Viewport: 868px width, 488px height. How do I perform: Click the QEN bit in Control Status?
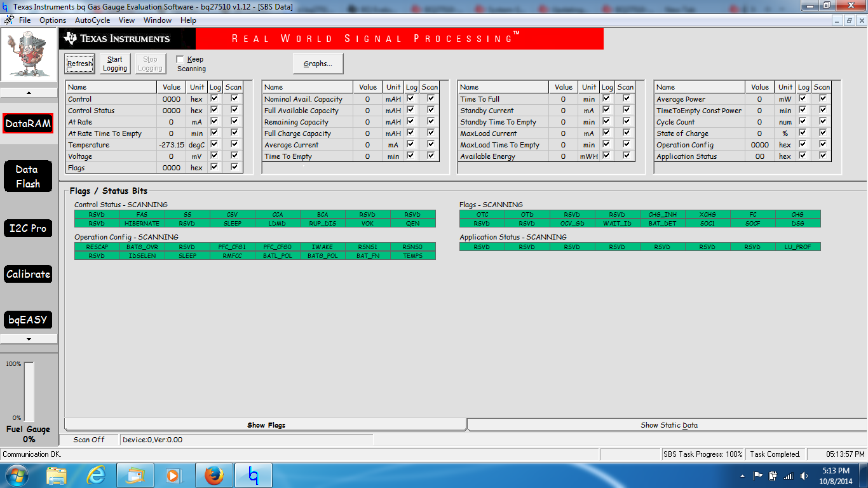pos(413,224)
